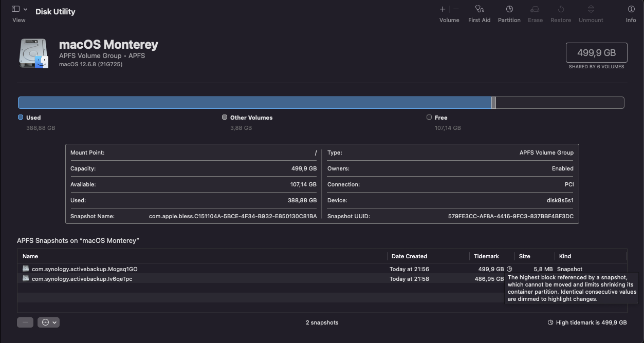644x343 pixels.
Task: Click the Restore toolbar icon
Action: [561, 9]
